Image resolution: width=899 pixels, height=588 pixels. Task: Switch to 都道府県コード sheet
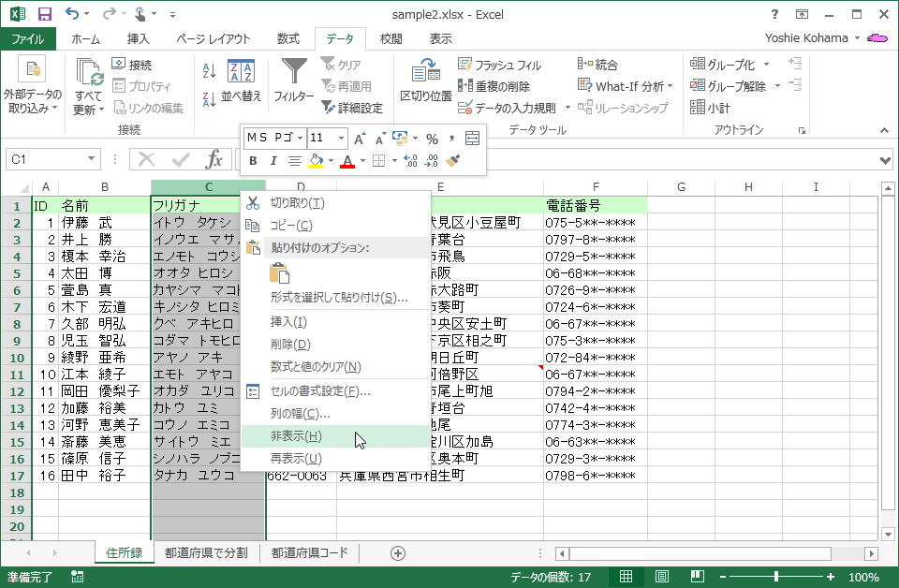pos(310,552)
